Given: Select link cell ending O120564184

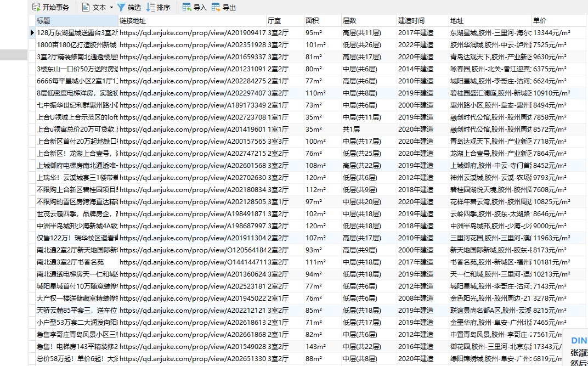Looking at the screenshot, I should click(193, 250).
